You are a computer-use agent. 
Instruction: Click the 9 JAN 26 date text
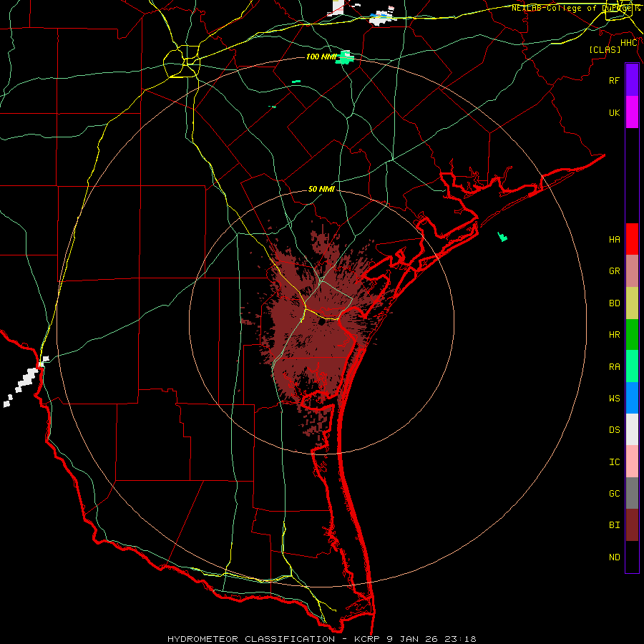(x=411, y=639)
